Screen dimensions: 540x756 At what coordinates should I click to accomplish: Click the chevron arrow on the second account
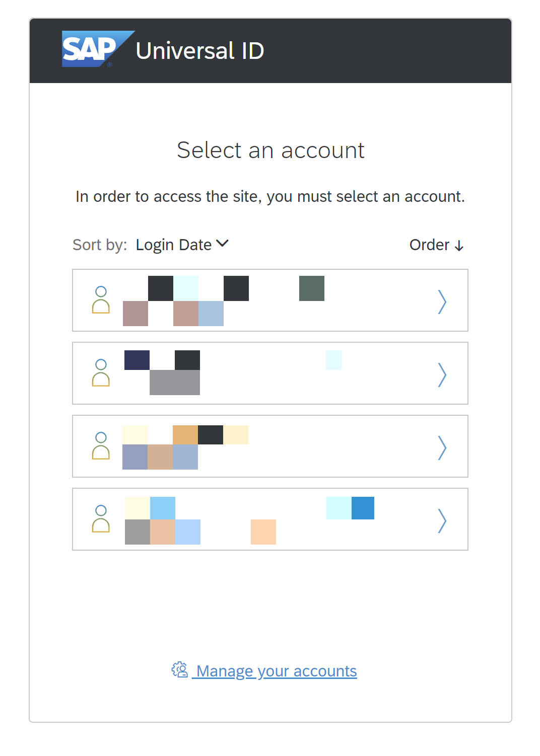(x=442, y=373)
